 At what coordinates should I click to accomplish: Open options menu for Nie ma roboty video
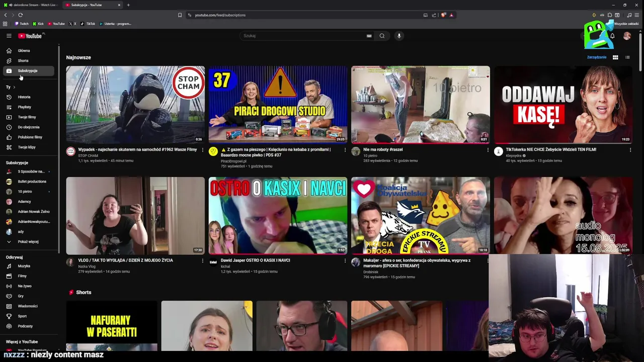click(488, 150)
